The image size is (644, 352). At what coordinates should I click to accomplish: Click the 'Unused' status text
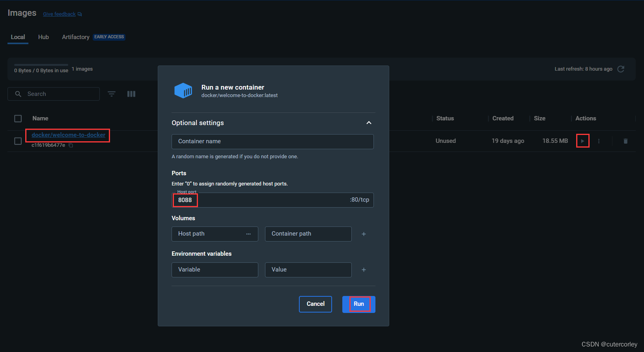tap(446, 141)
